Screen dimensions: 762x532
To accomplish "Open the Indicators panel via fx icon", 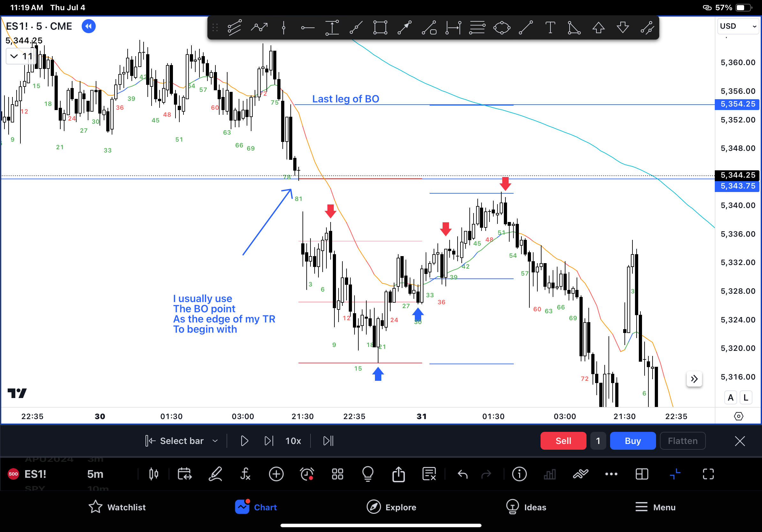I will 245,474.
